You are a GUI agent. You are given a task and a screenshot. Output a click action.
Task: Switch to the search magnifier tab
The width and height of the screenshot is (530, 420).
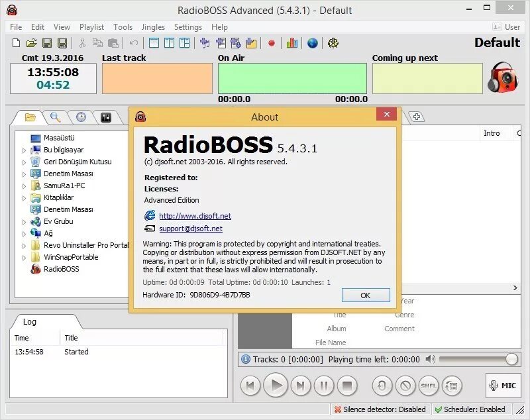click(x=55, y=117)
